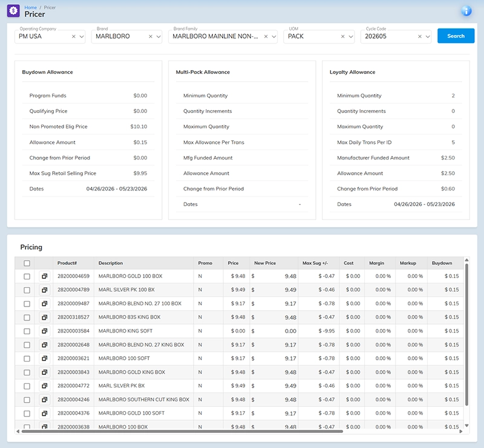Check the row for product 28200009487
The width and height of the screenshot is (484, 448).
pos(27,304)
